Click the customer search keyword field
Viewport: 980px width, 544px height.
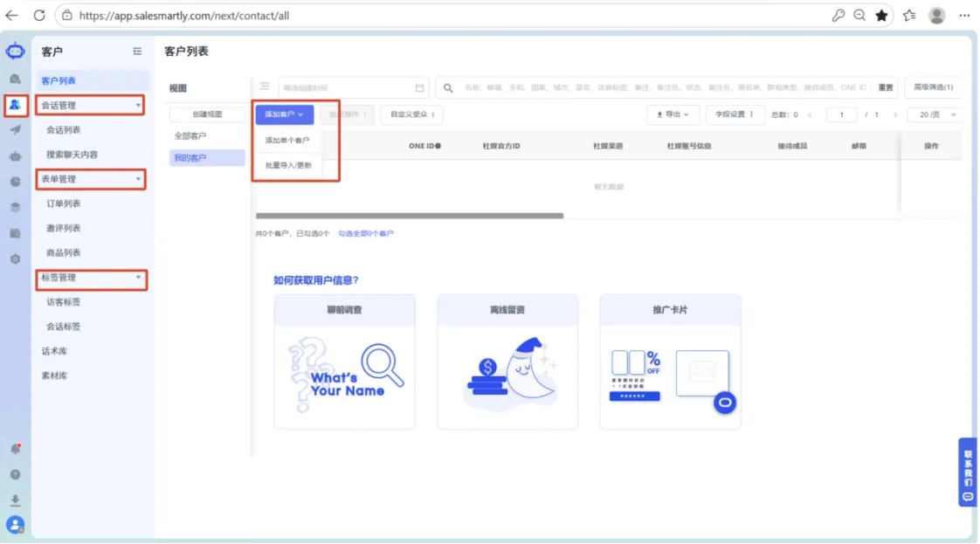pos(665,87)
